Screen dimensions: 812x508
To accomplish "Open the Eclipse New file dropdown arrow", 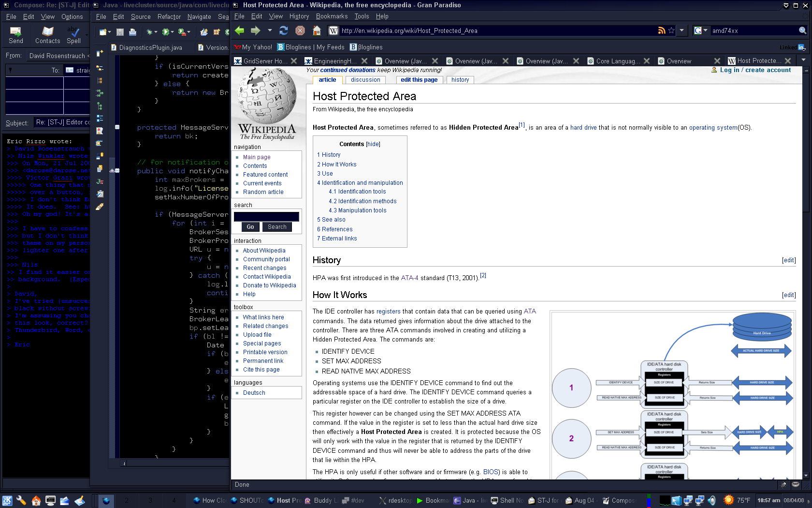I will point(110,32).
